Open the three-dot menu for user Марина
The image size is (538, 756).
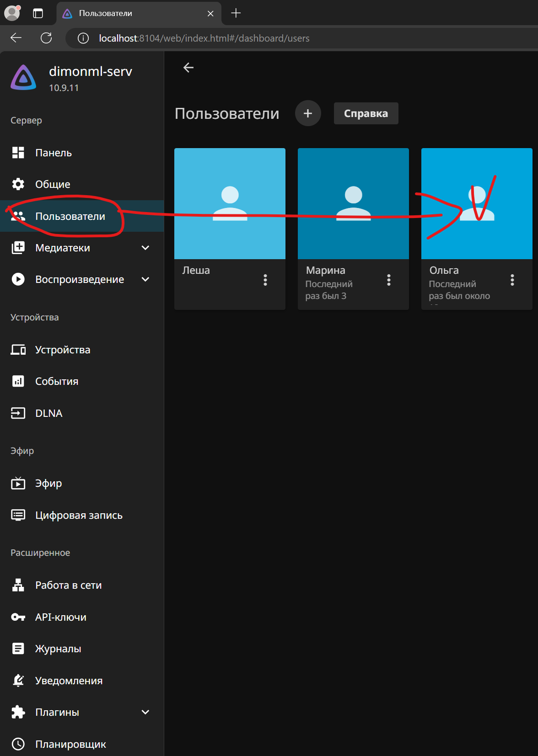click(389, 280)
